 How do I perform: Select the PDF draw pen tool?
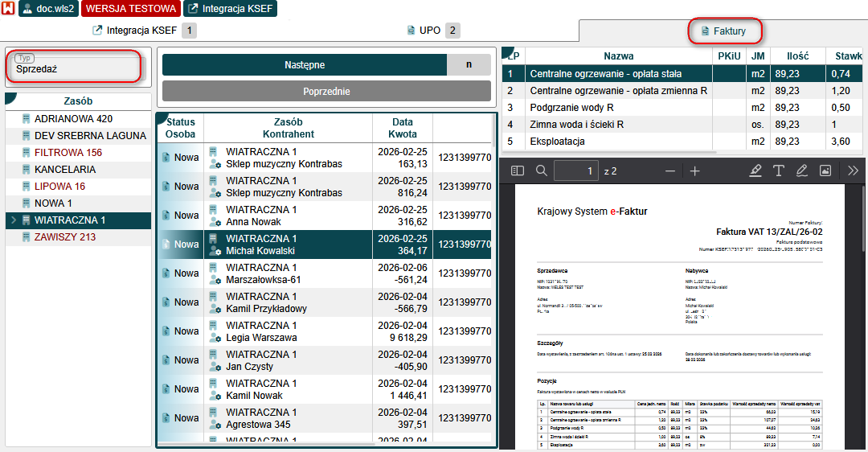tap(801, 171)
